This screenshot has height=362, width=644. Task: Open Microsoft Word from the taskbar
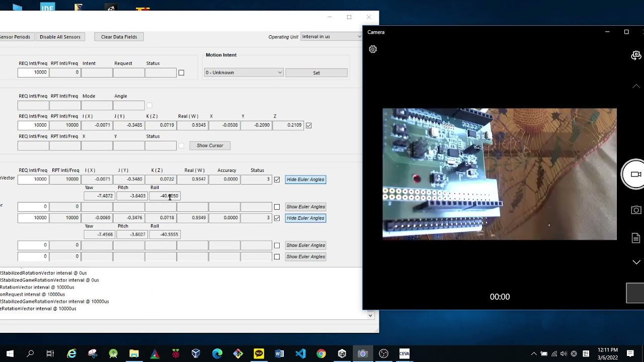(x=279, y=353)
